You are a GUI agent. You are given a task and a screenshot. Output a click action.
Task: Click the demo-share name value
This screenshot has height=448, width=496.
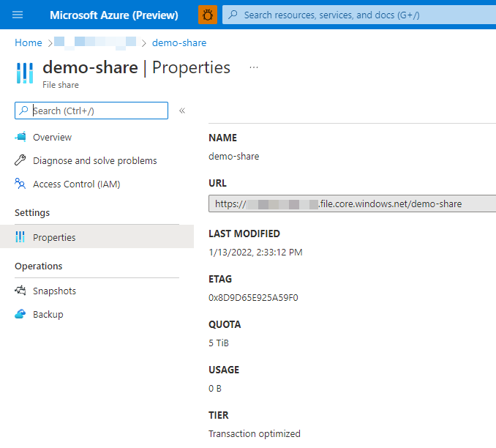234,157
